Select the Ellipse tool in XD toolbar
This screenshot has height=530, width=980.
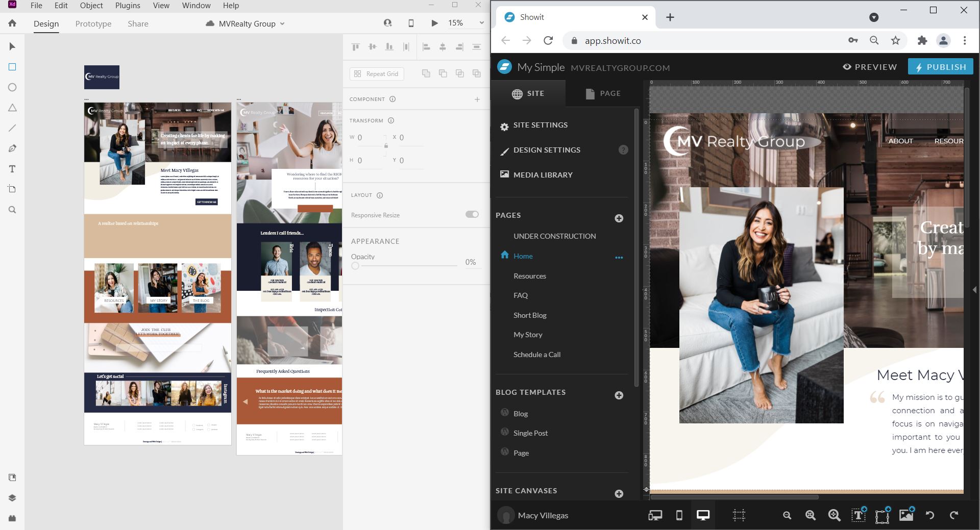point(12,87)
